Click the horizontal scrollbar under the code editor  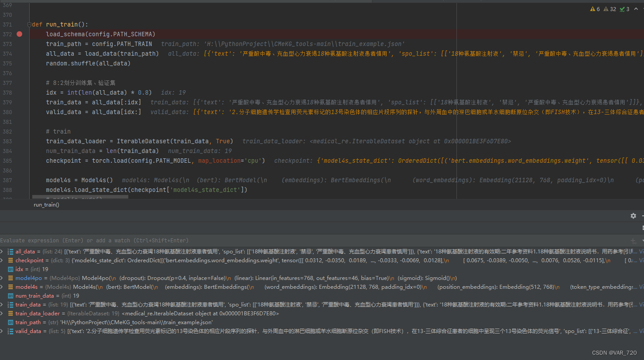(x=80, y=197)
